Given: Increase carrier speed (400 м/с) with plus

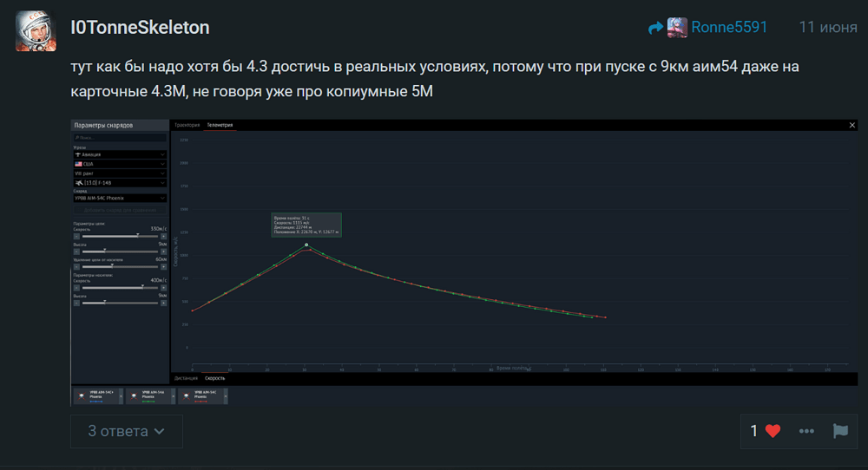Looking at the screenshot, I should click(163, 288).
